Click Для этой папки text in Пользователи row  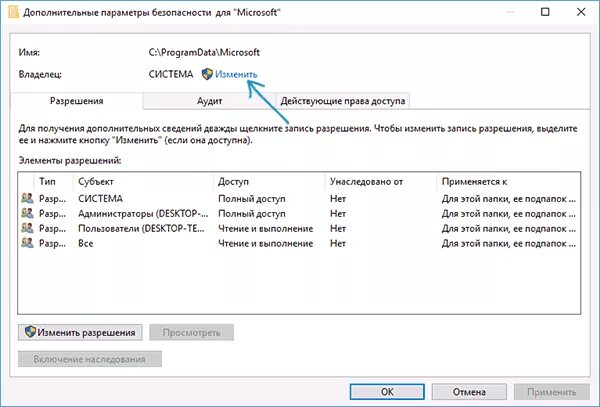[x=509, y=228]
